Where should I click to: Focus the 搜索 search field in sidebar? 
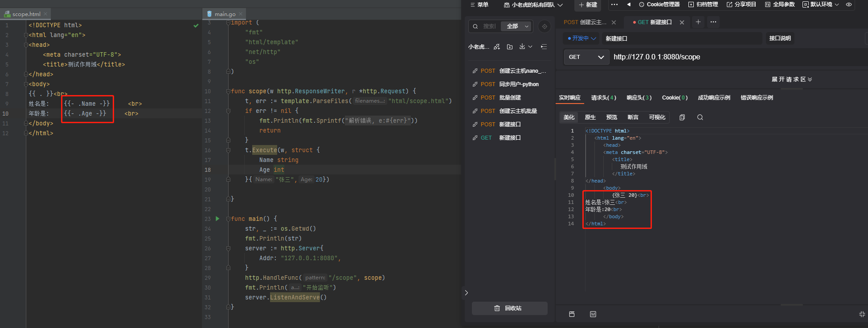[x=489, y=26]
